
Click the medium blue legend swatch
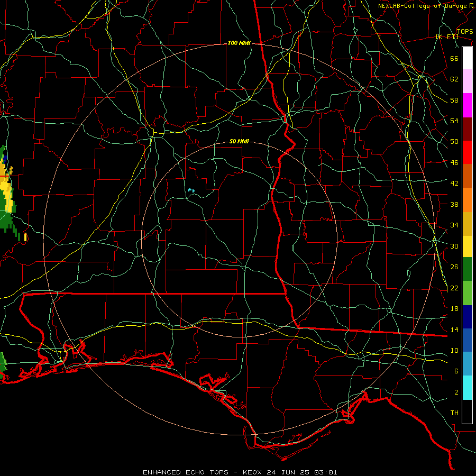467,340
